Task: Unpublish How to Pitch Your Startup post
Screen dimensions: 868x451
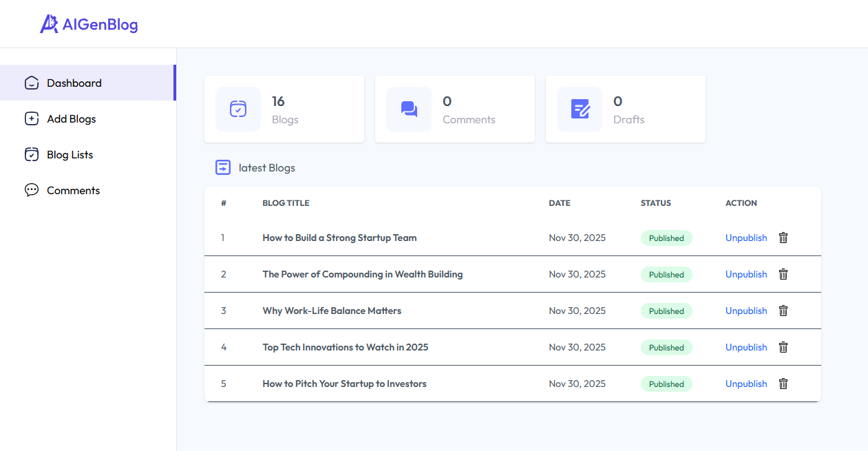Action: pyautogui.click(x=746, y=384)
